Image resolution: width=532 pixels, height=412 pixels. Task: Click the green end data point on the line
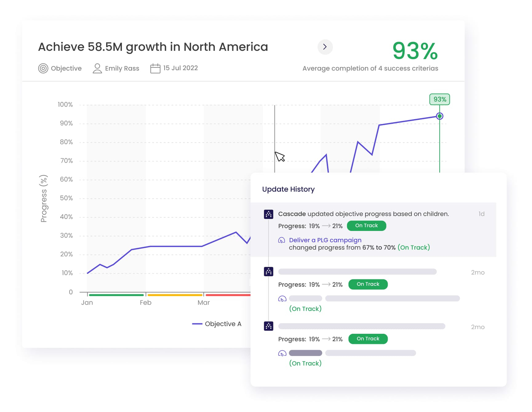(440, 116)
